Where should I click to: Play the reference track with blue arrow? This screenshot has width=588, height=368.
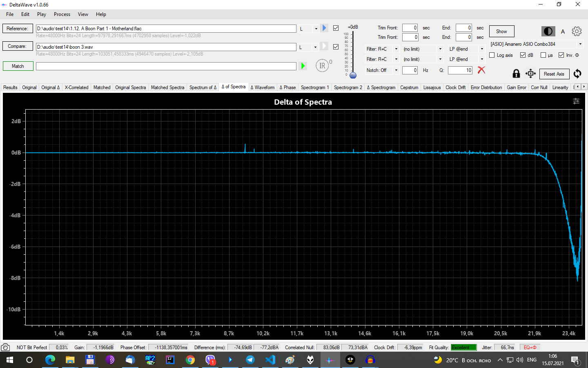(324, 28)
